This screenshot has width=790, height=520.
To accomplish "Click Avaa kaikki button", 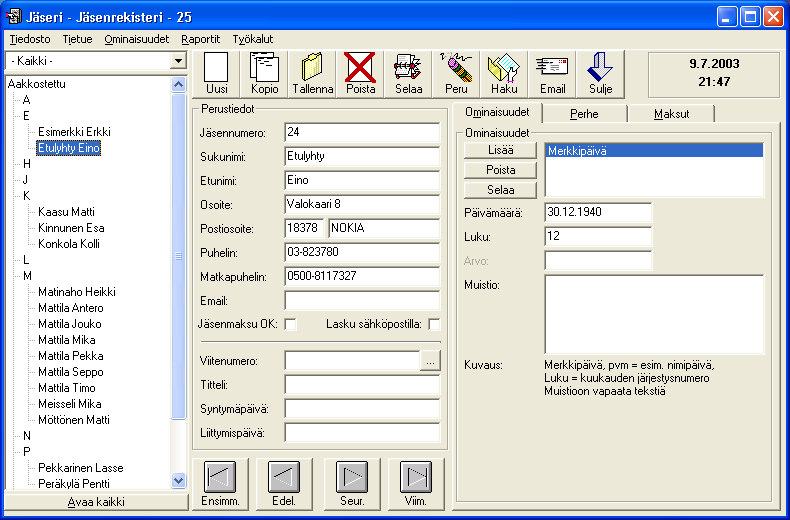I will coord(96,502).
